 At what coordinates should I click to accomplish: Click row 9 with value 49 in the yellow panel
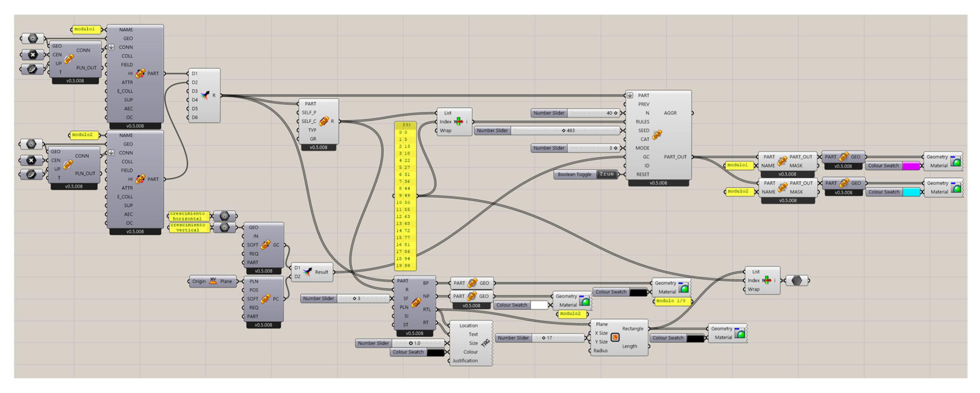(x=405, y=195)
